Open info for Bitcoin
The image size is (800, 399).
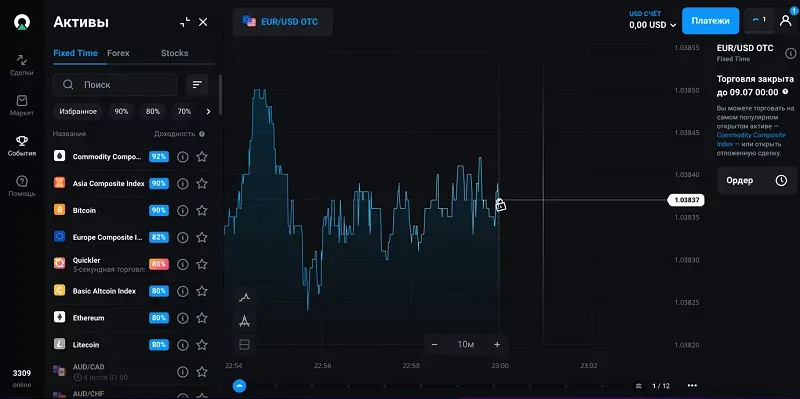pos(183,210)
